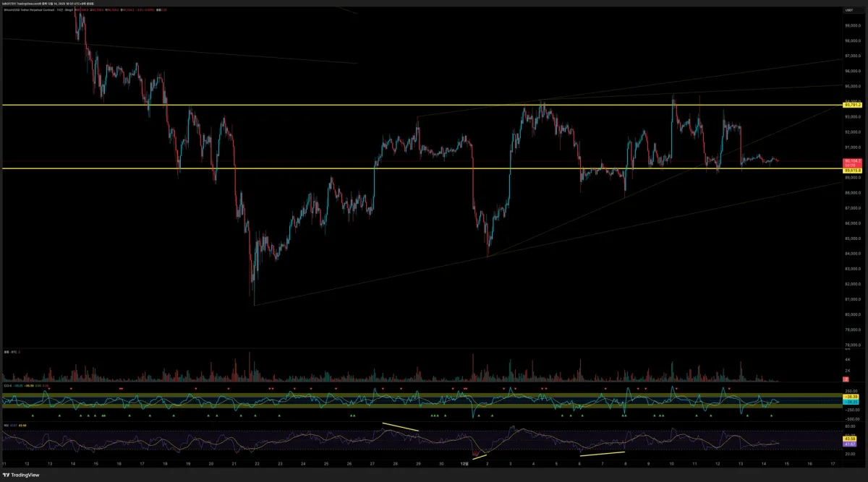This screenshot has width=868, height=482.
Task: Select the yellow rising RSI trendline between dates 6 and 8
Action: coord(602,454)
